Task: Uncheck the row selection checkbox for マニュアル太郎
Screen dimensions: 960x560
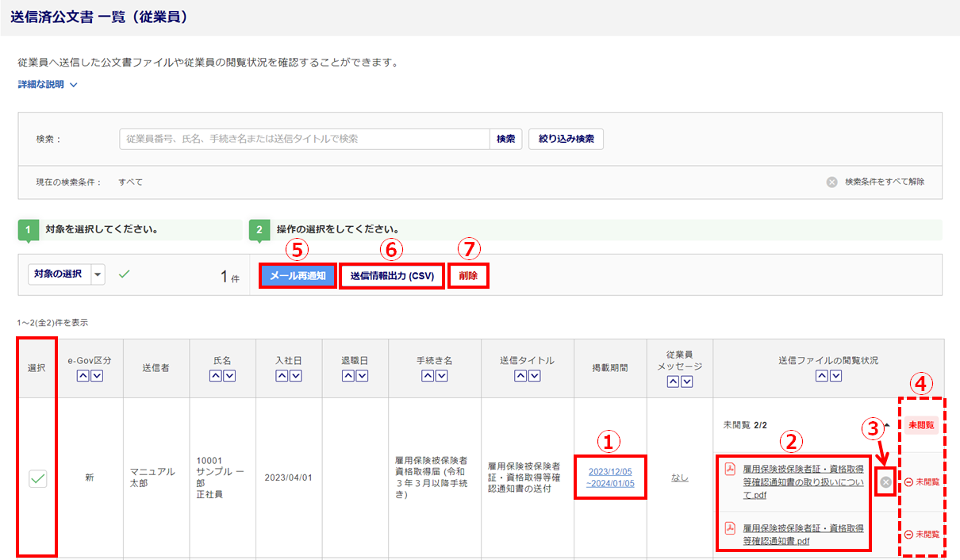Action: click(x=36, y=478)
